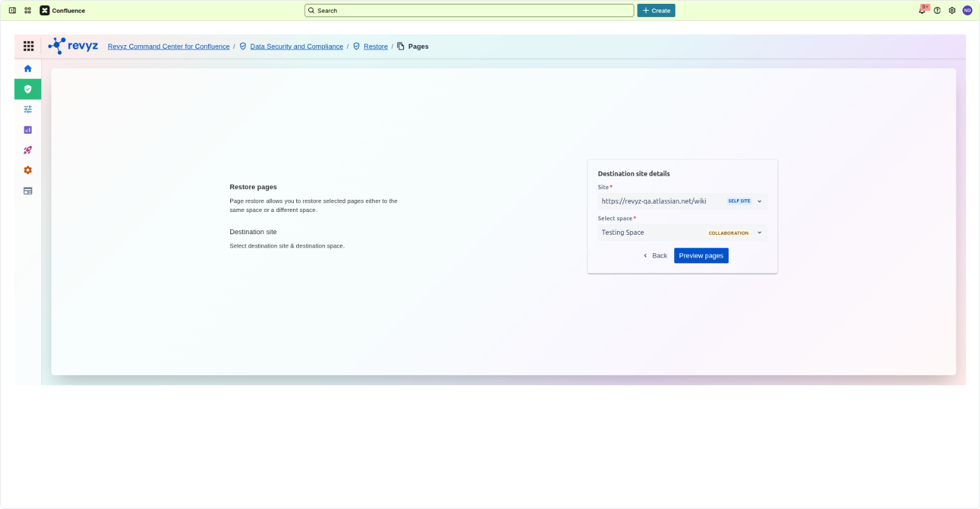Toggle the Confluence sidebar panel icon

[12, 11]
